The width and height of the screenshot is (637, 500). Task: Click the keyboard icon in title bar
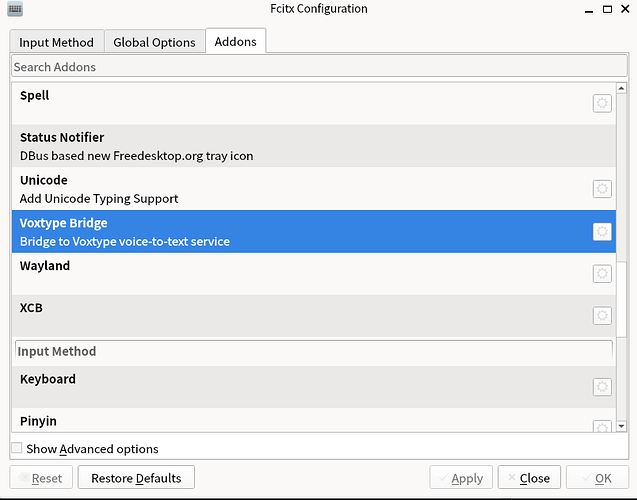point(14,9)
